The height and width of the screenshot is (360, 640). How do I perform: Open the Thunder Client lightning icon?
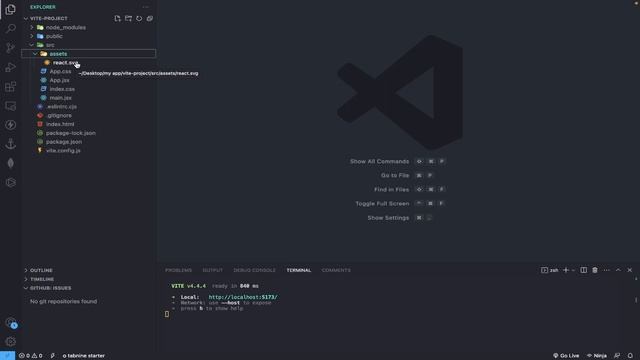[x=11, y=125]
